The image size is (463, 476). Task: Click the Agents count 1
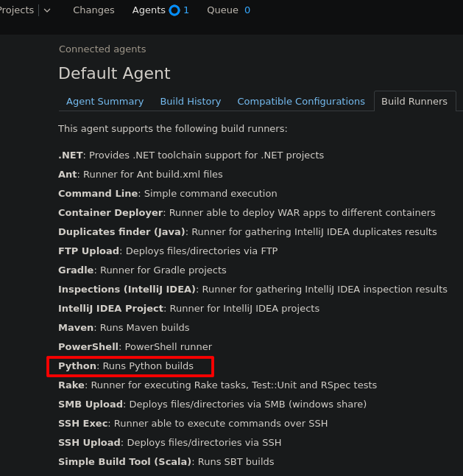186,10
